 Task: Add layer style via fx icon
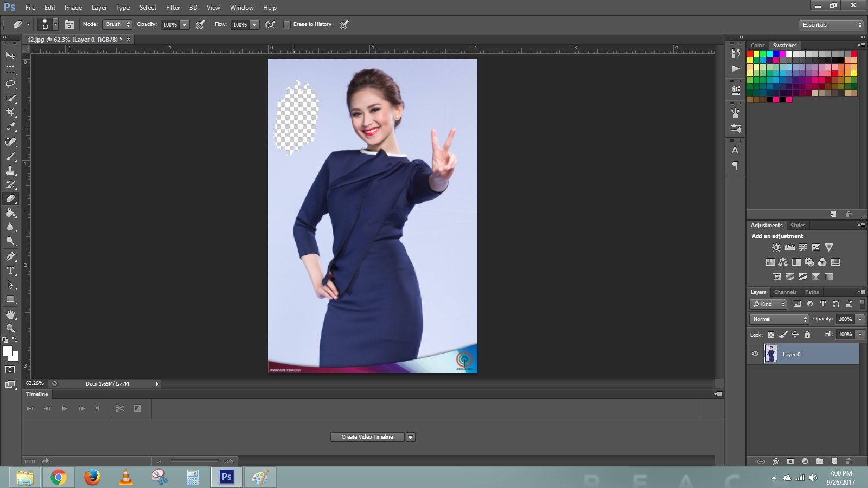click(x=776, y=461)
